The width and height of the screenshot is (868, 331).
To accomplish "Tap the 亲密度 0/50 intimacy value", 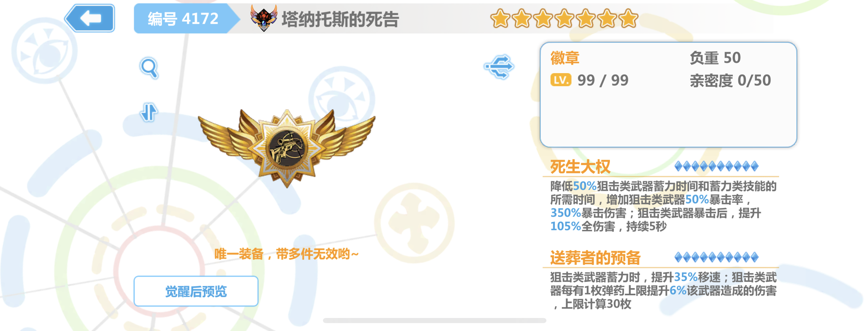I will pos(730,81).
